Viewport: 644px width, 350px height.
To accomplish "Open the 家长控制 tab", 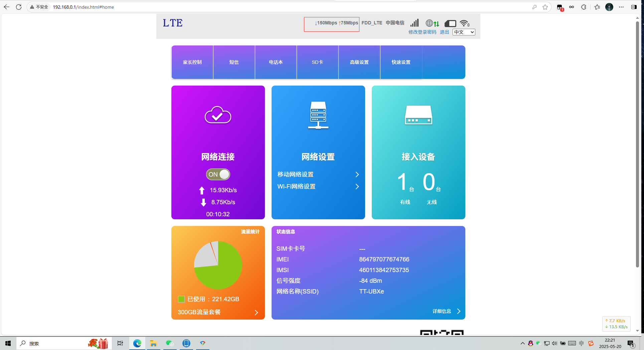I will pos(192,62).
